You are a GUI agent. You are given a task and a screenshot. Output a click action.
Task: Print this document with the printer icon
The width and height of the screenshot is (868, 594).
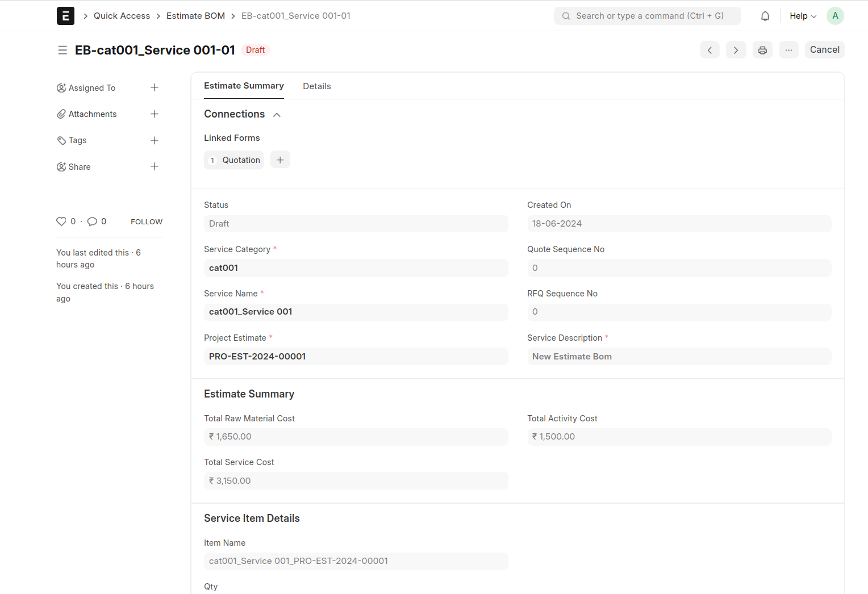pos(762,50)
